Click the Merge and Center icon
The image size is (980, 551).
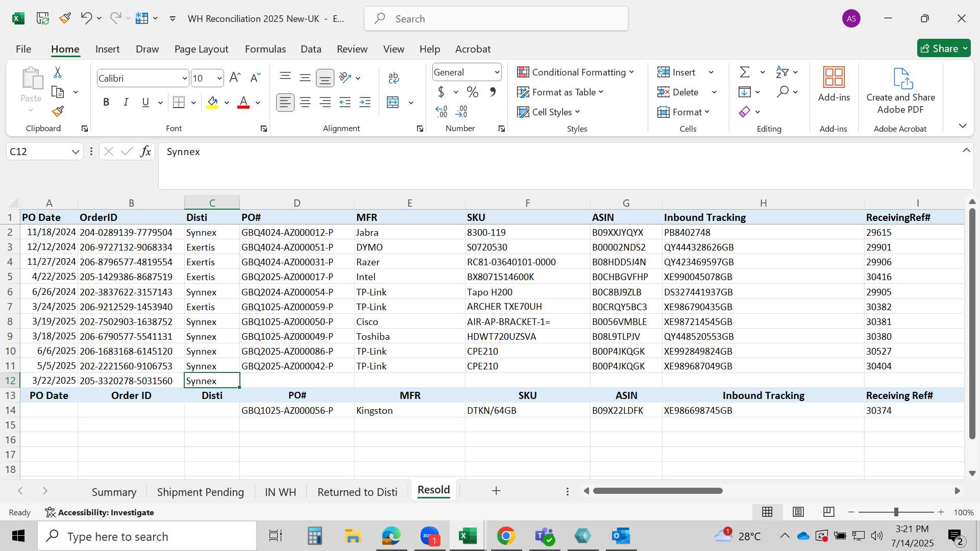click(393, 103)
